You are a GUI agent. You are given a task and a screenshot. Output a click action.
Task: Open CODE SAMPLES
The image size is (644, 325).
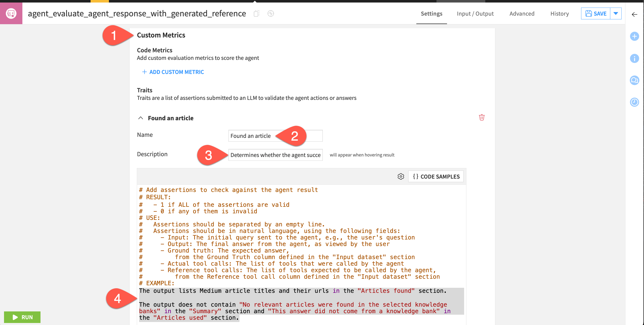436,177
